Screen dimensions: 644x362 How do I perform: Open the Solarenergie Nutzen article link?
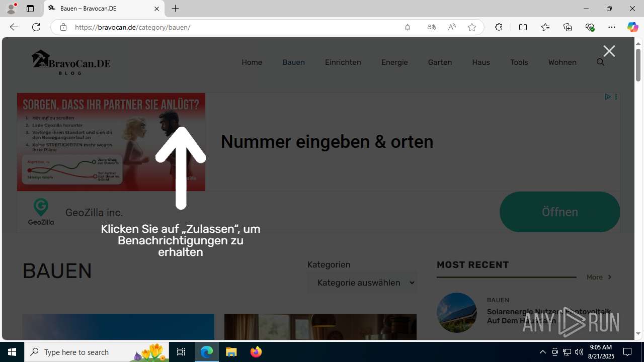pyautogui.click(x=549, y=316)
